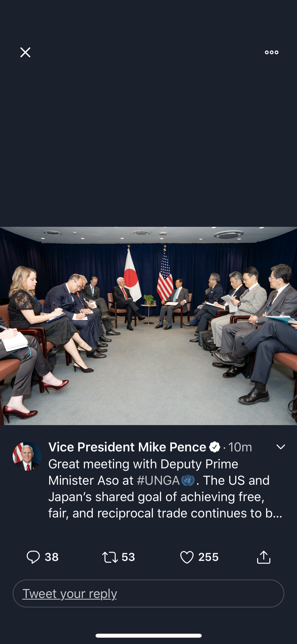297x644 pixels.
Task: Tap the reply speech bubble icon
Action: pyautogui.click(x=33, y=557)
